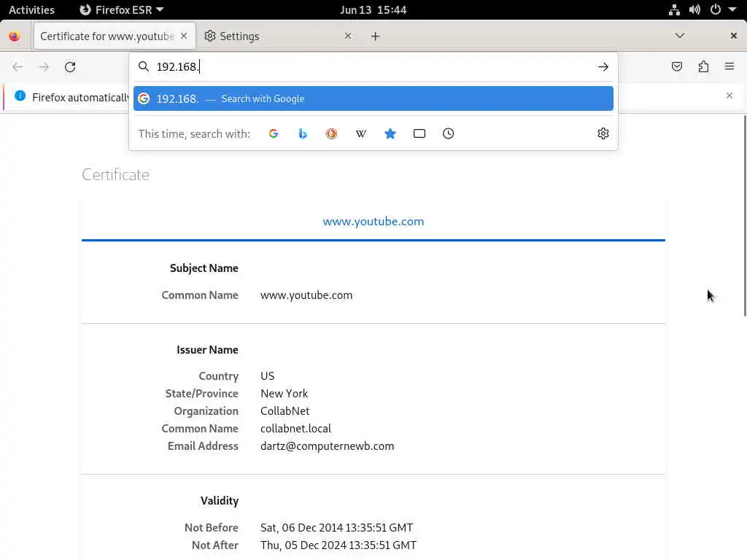Image resolution: width=747 pixels, height=560 pixels.
Task: Open a new tab with plus button
Action: pos(376,36)
